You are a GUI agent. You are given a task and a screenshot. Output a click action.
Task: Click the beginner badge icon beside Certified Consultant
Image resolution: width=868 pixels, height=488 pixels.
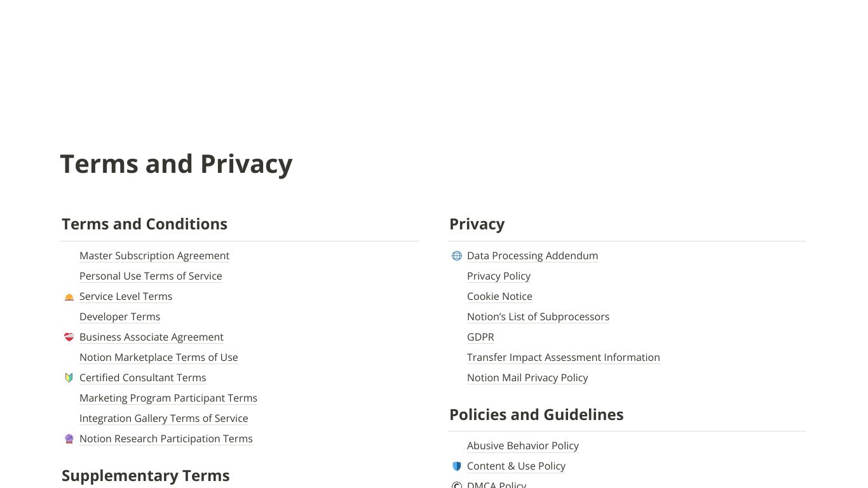[69, 378]
